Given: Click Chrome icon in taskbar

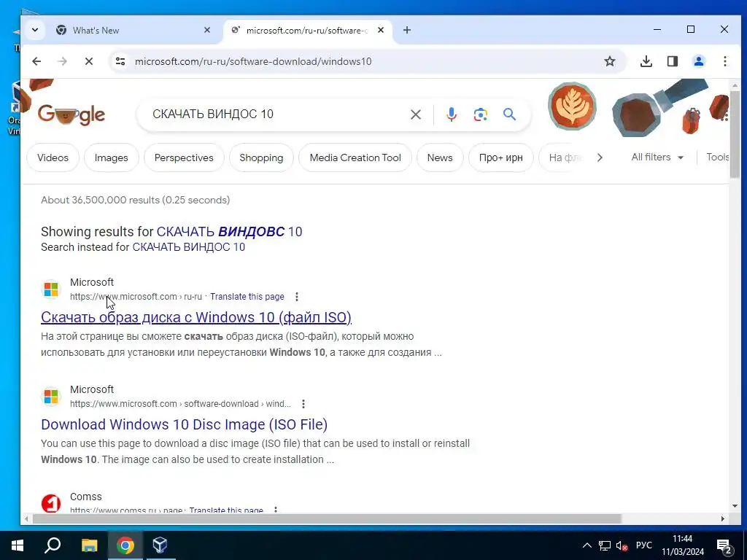Looking at the screenshot, I should coord(125,545).
